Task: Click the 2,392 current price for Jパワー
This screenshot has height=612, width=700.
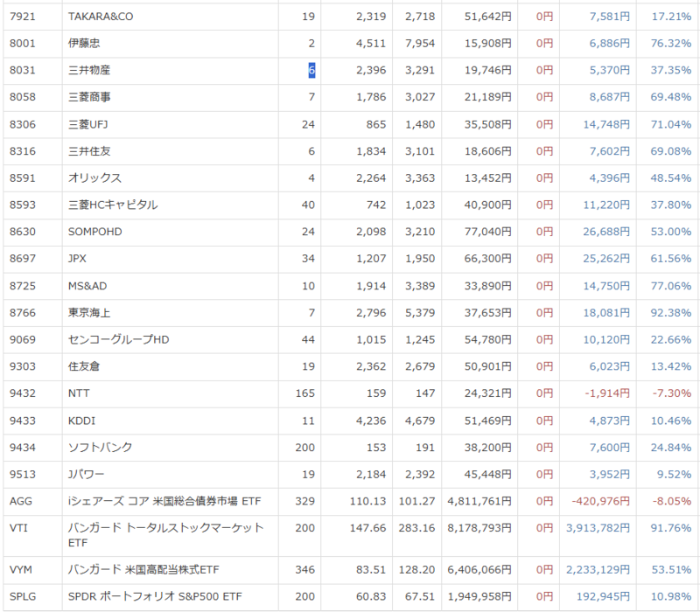Action: 420,474
